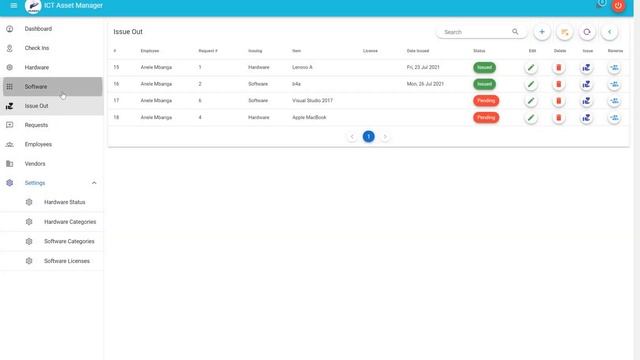This screenshot has width=640, height=360.
Task: Click the Issued badge in row 15
Action: click(484, 67)
